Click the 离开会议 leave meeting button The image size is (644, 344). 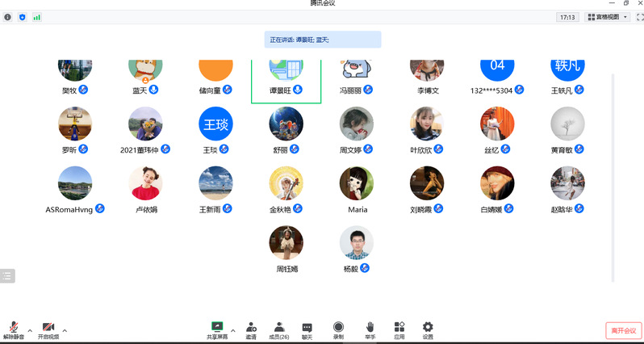tap(623, 330)
